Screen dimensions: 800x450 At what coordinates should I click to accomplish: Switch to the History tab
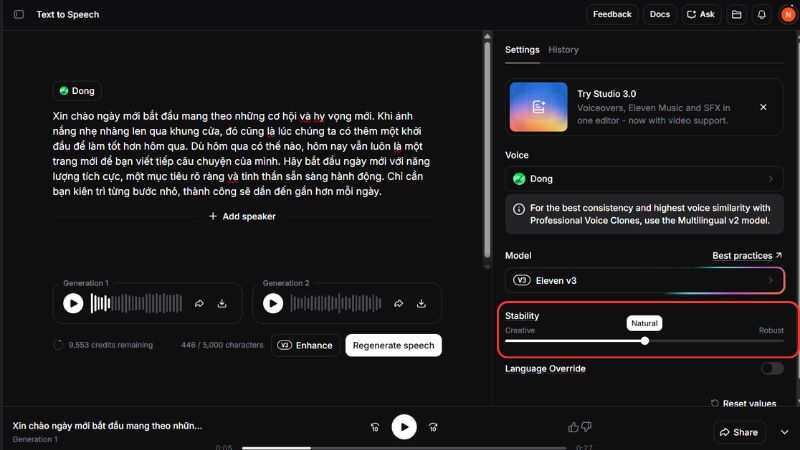tap(563, 49)
